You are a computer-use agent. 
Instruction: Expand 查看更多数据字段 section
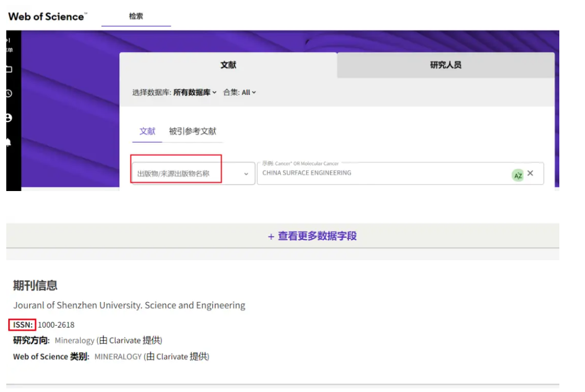pos(312,236)
